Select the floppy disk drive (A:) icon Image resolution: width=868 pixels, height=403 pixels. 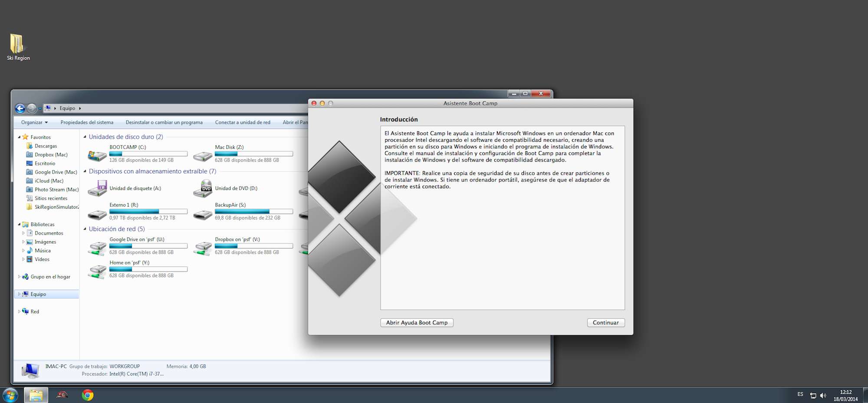click(97, 189)
